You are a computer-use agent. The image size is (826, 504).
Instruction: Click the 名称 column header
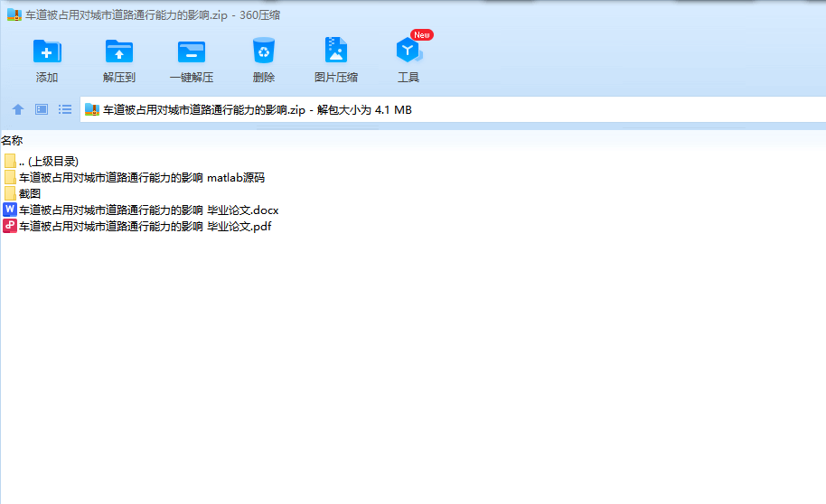click(12, 141)
